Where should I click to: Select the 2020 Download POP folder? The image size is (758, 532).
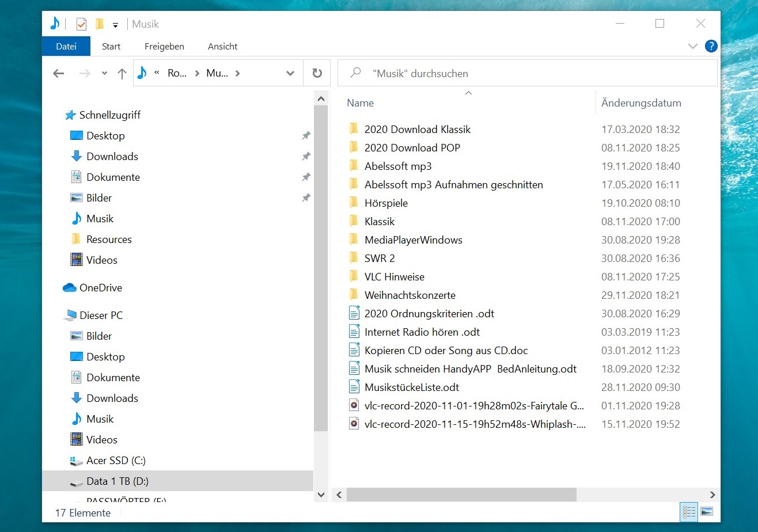[x=412, y=147]
